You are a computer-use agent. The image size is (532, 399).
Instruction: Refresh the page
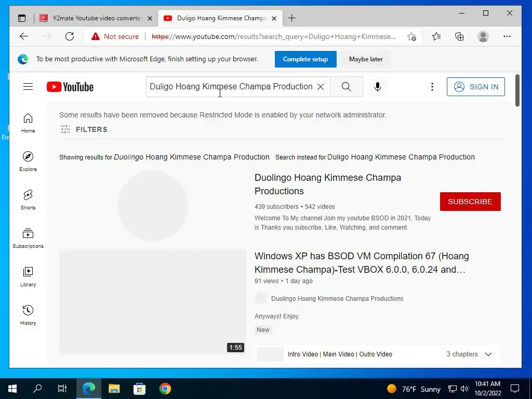[x=70, y=36]
